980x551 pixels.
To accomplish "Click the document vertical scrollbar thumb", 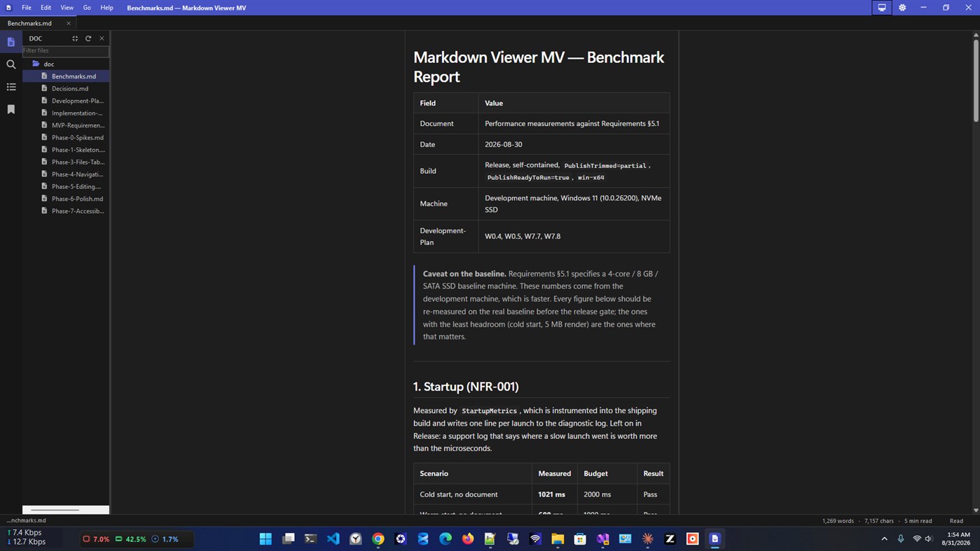I will (975, 81).
